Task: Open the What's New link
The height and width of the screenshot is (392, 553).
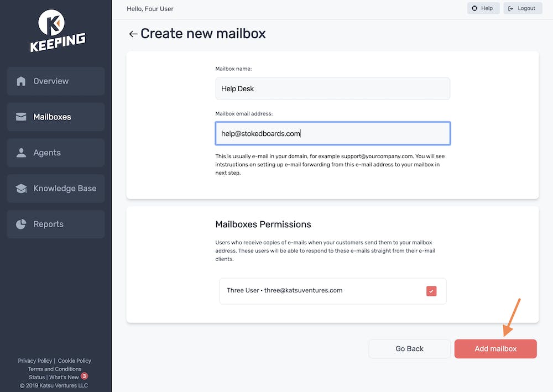Action: pos(64,377)
